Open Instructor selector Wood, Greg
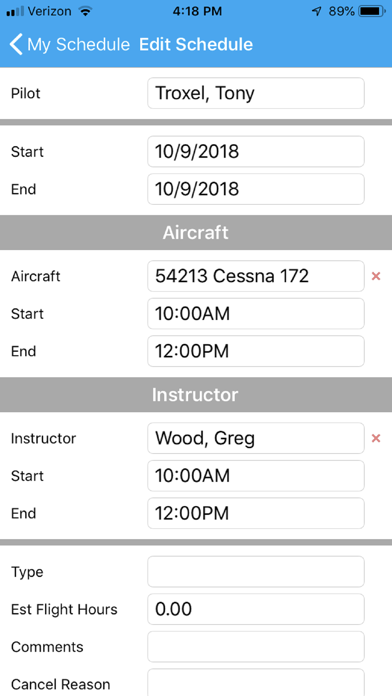The image size is (392, 696). [256, 438]
